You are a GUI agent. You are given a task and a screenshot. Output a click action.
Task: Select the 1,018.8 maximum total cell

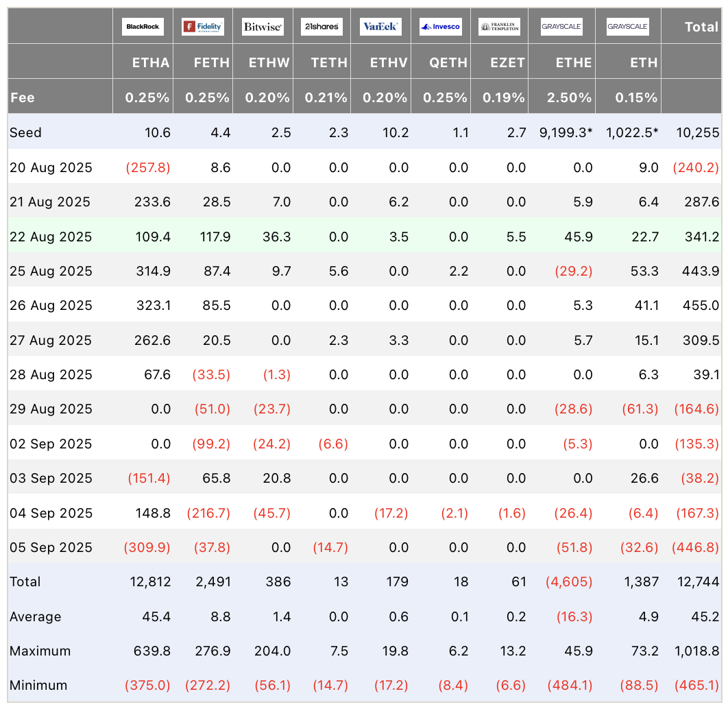coord(696,651)
